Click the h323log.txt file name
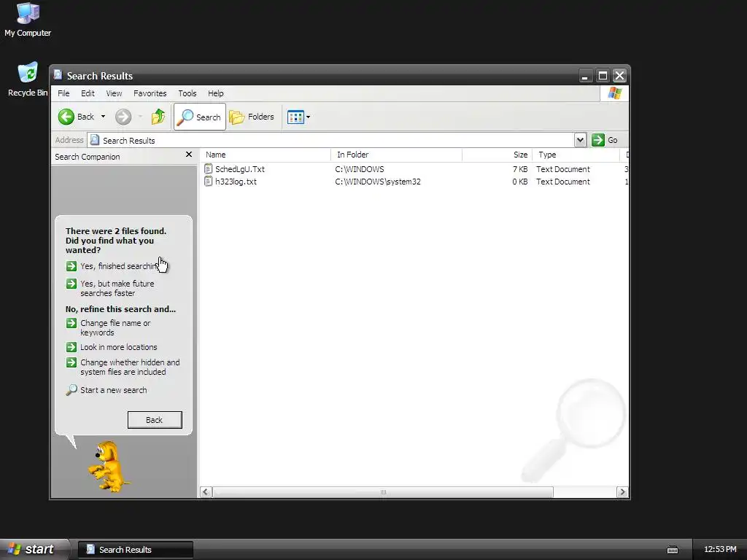Image resolution: width=747 pixels, height=560 pixels. (x=236, y=182)
